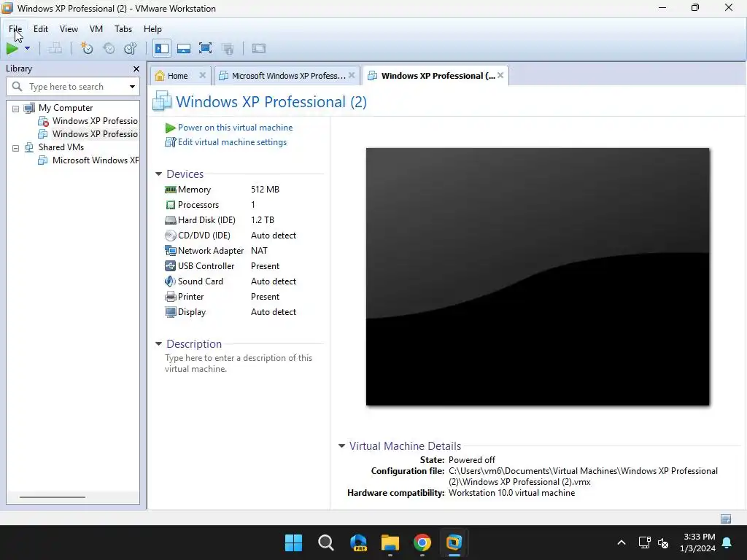Click the description text field
The width and height of the screenshot is (747, 560).
pos(239,363)
